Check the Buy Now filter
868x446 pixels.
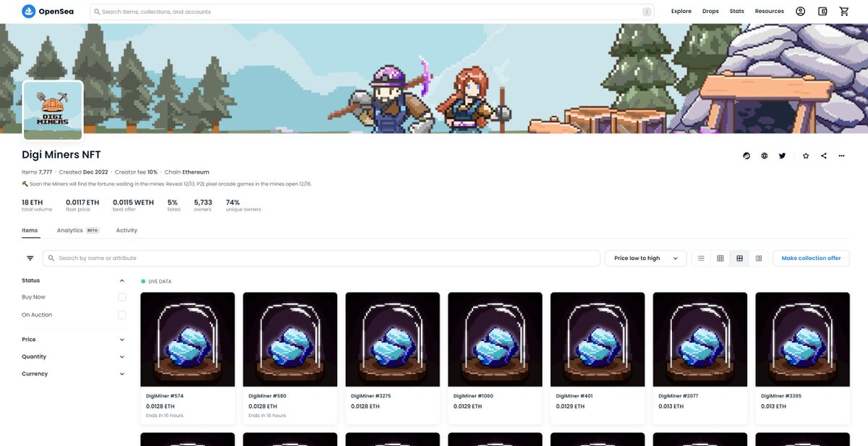pyautogui.click(x=122, y=297)
